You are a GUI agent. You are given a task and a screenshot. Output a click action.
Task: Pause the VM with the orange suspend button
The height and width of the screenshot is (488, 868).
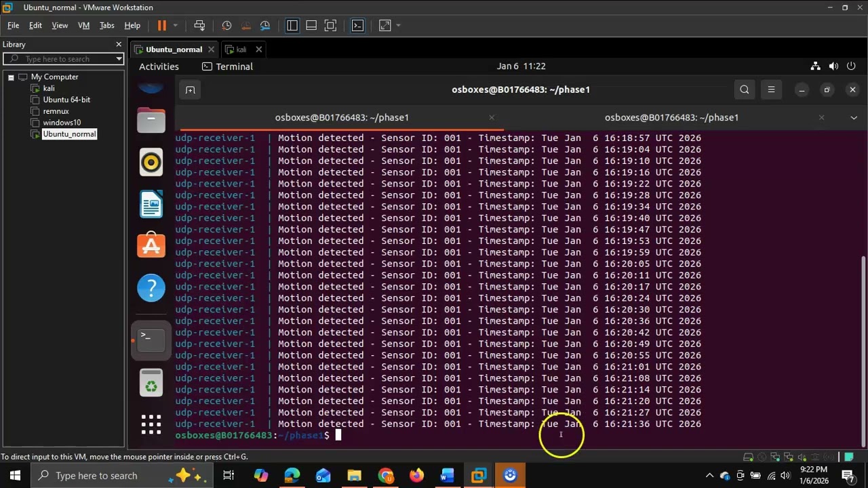tap(161, 26)
